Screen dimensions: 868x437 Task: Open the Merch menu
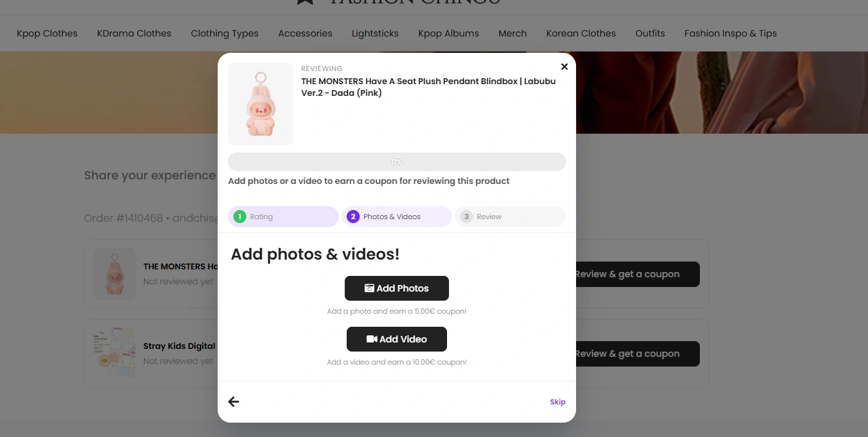(513, 33)
